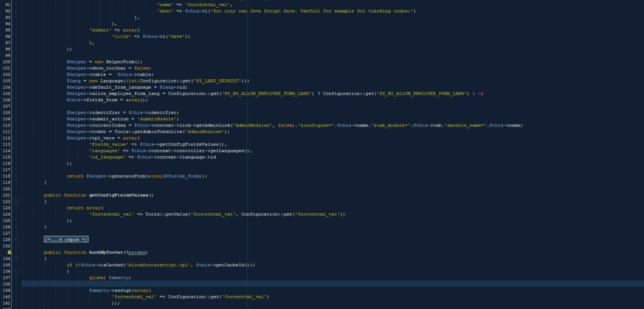Viewport: 644px width, 309px height.
Task: Click line number 118 in the gutter
Action: 6,176
